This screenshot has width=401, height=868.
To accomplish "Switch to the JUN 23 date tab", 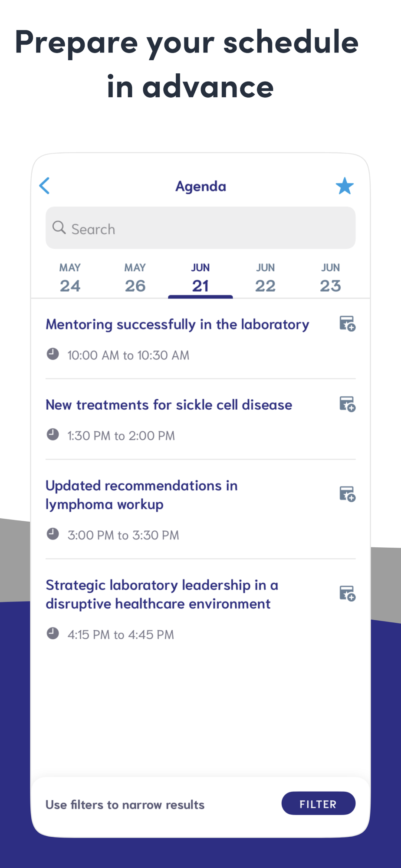I will 330,279.
